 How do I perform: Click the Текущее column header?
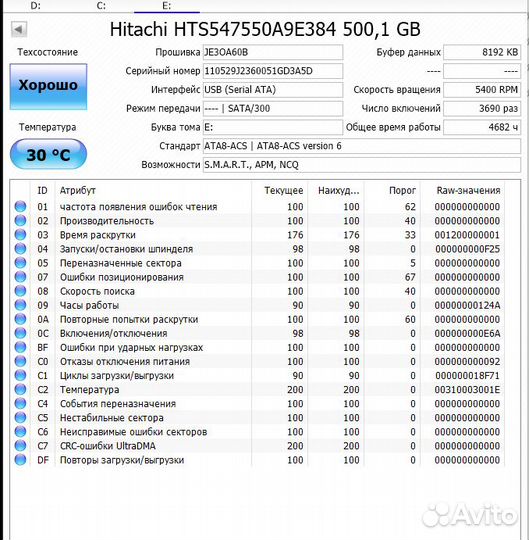tap(284, 190)
